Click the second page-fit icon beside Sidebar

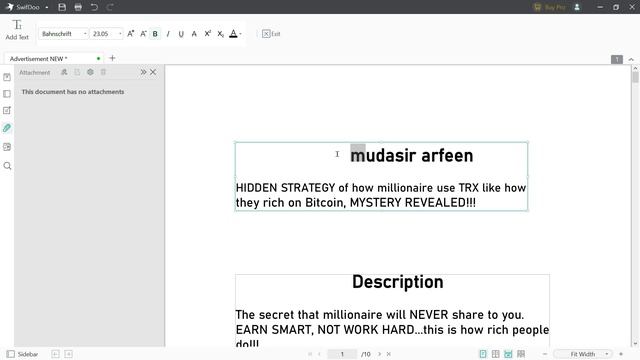pos(69,354)
